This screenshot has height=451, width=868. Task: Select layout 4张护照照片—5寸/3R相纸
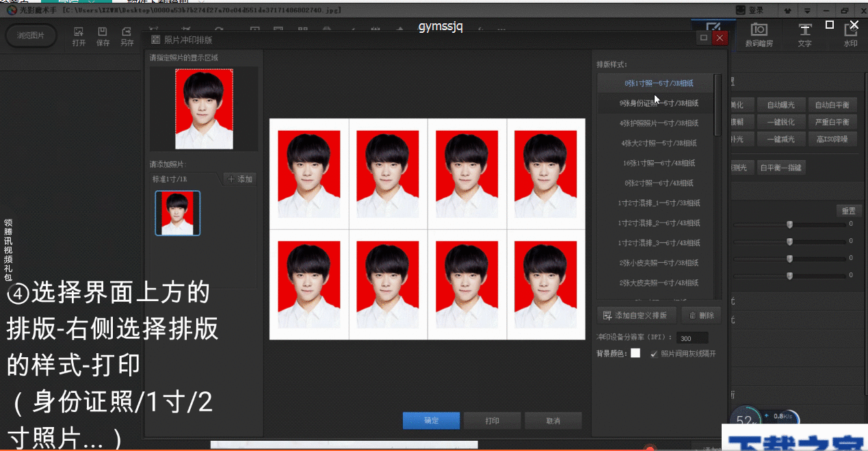coord(659,123)
